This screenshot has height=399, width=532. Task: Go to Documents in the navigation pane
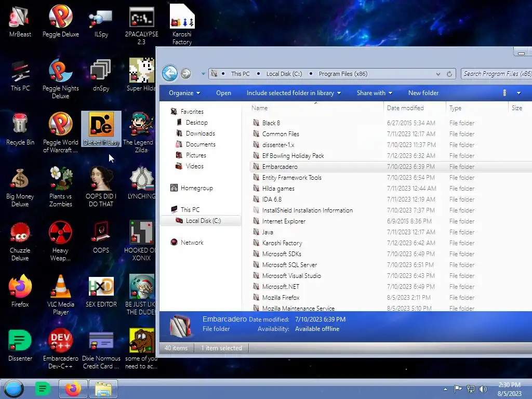tap(200, 144)
